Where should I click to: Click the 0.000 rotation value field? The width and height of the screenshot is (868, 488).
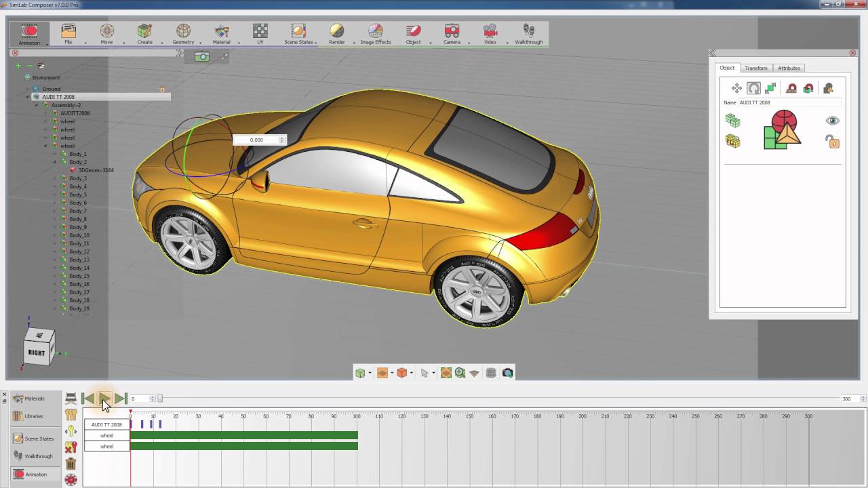coord(256,140)
